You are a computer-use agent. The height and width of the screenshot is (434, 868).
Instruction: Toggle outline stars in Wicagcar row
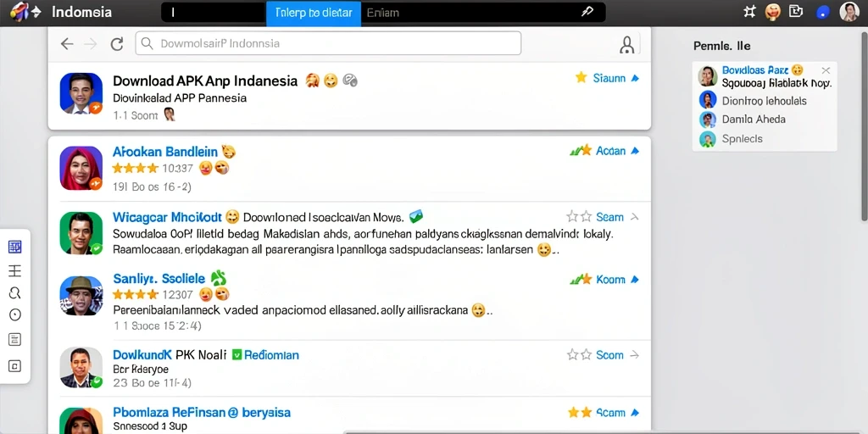click(x=580, y=216)
